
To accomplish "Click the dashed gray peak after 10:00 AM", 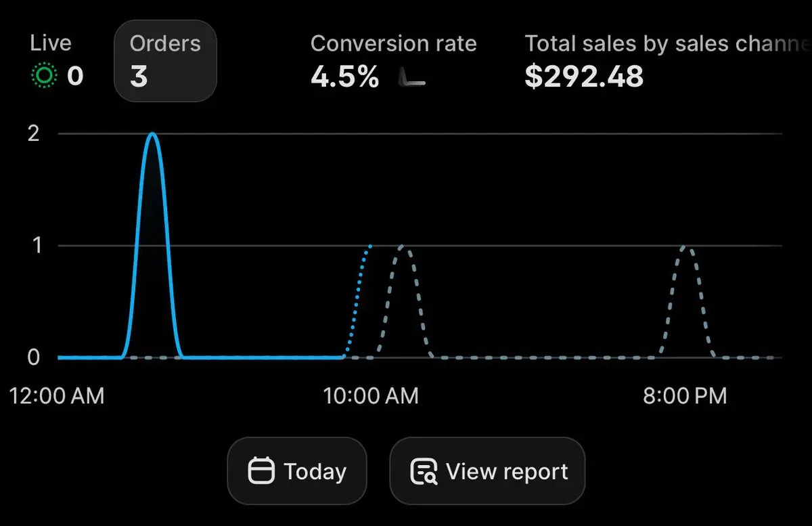I will [x=403, y=246].
